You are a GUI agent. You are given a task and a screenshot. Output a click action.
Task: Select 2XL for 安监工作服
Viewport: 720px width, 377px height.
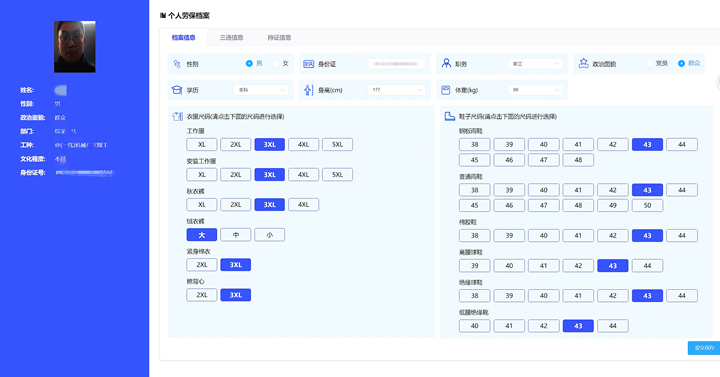[x=236, y=174]
